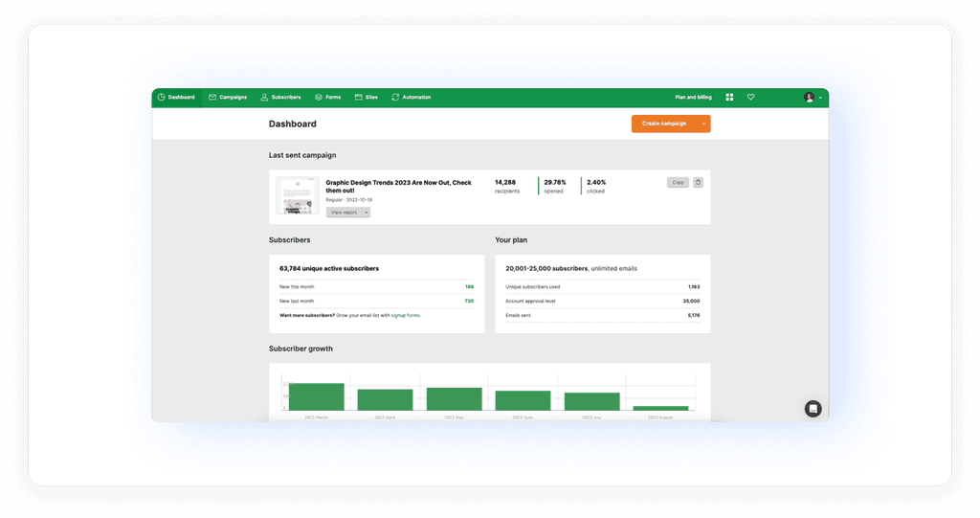Open the Sites tab
This screenshot has width=980, height=518.
(x=367, y=98)
